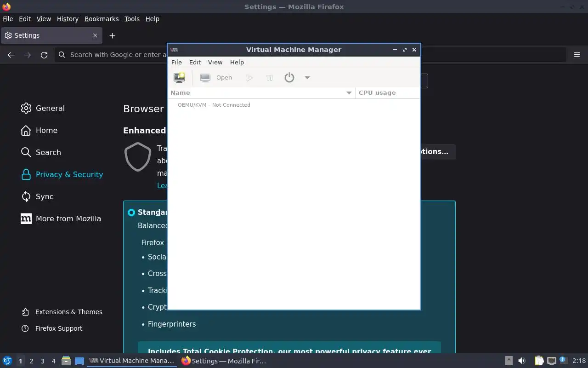Open More from Mozilla section

(61, 218)
